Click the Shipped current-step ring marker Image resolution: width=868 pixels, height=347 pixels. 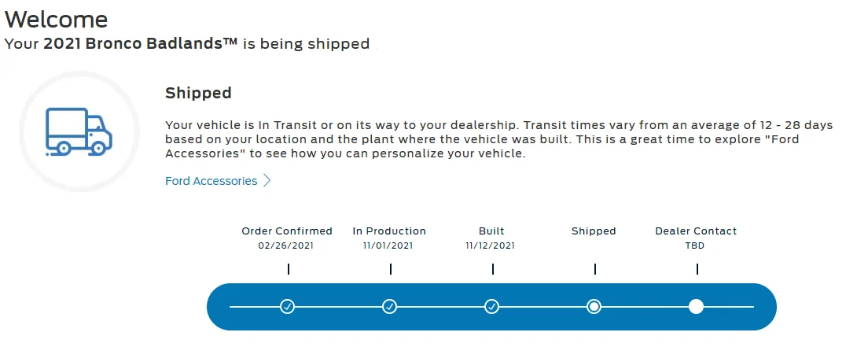coord(594,306)
